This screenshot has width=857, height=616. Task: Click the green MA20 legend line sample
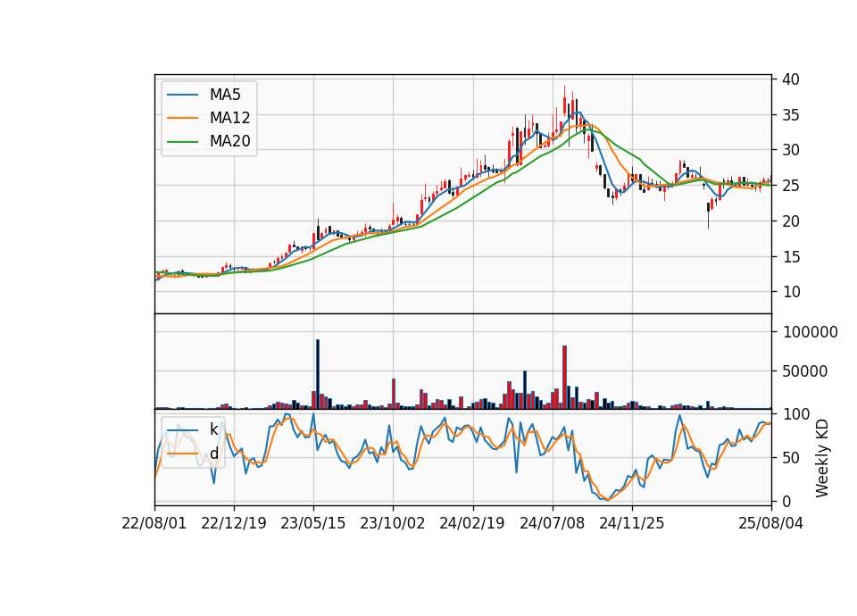(182, 141)
